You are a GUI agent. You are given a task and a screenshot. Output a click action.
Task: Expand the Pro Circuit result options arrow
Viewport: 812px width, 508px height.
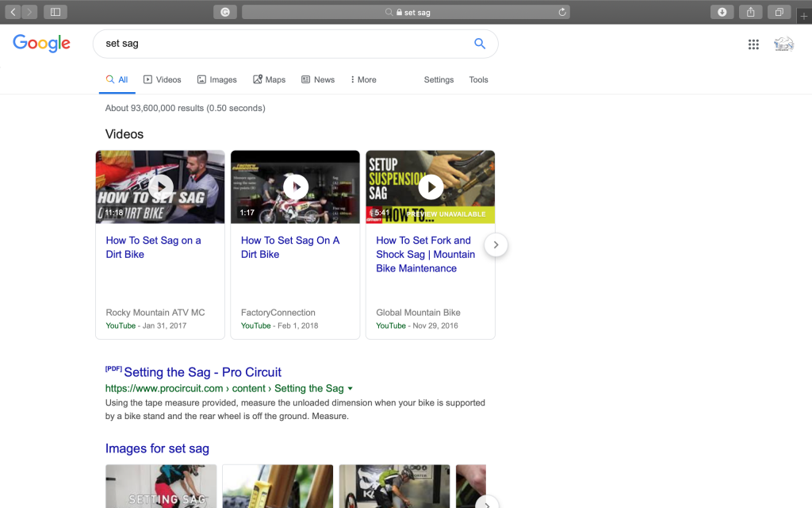point(350,389)
